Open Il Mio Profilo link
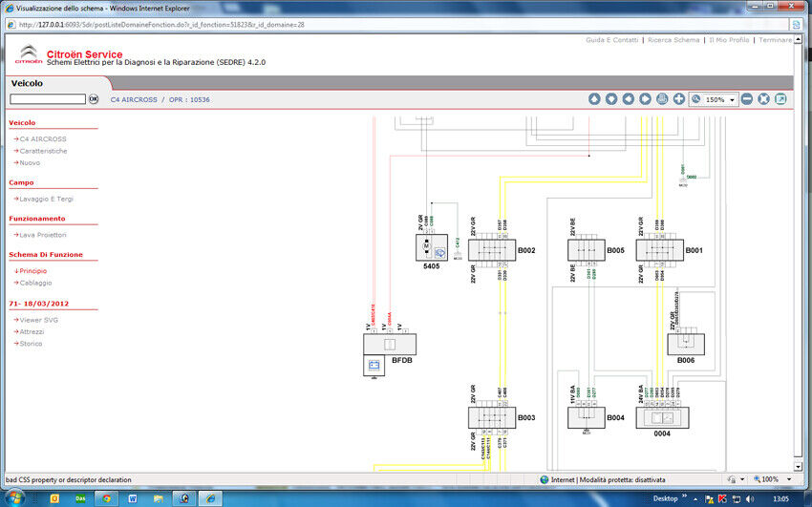The image size is (812, 507). 731,40
